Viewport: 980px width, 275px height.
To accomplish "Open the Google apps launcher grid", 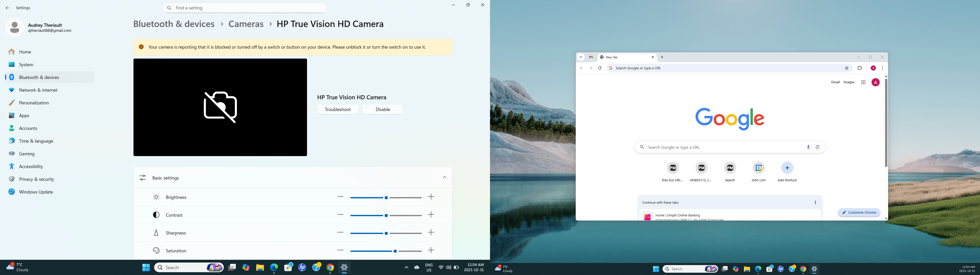I will coord(863,82).
